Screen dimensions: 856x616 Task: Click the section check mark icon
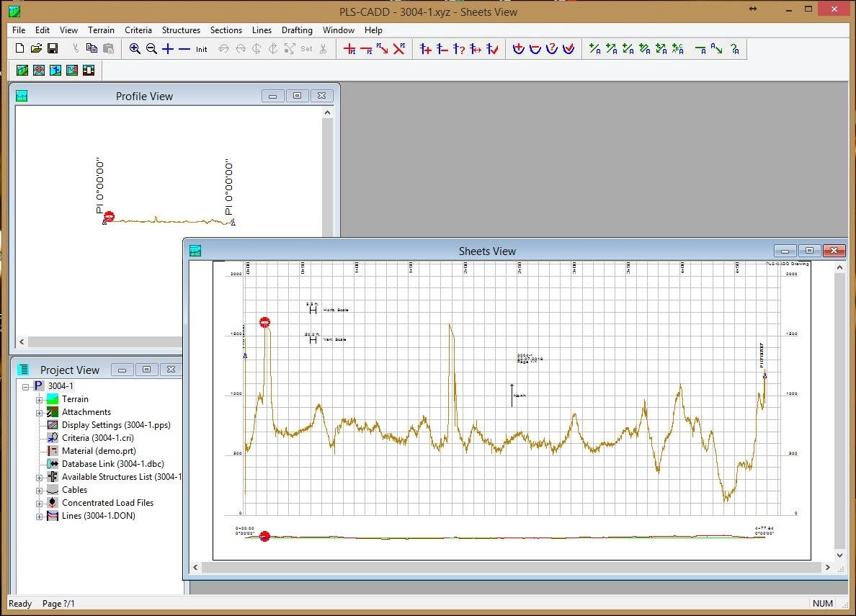pos(569,48)
